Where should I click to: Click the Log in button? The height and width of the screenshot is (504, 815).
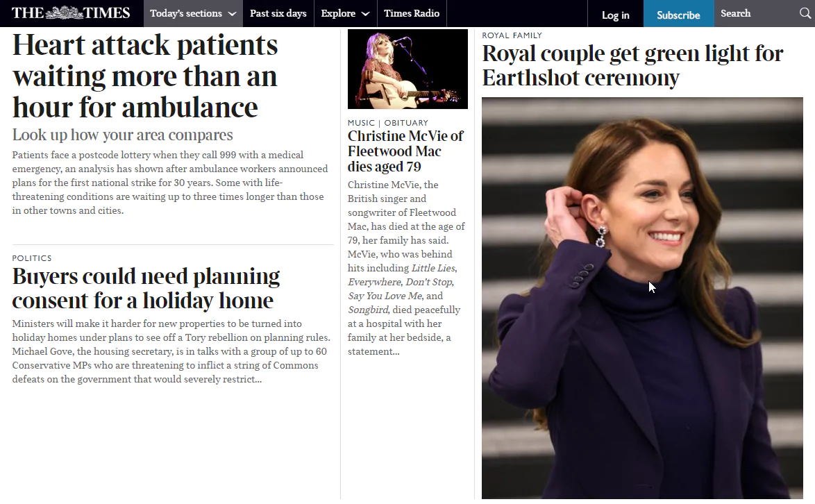615,15
